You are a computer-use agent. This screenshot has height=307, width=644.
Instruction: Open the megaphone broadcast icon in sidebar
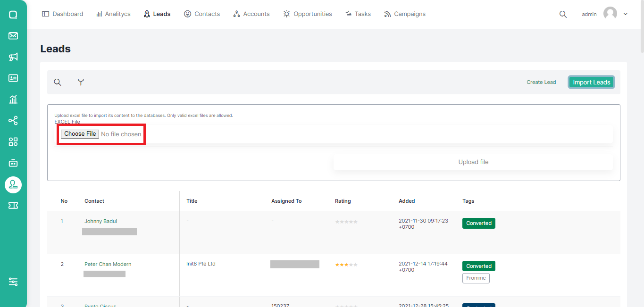13,57
